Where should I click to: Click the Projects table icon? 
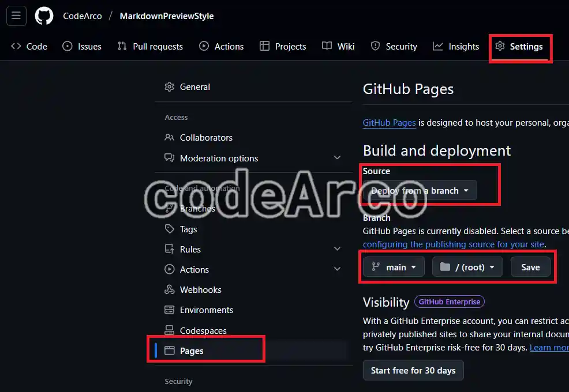click(264, 46)
